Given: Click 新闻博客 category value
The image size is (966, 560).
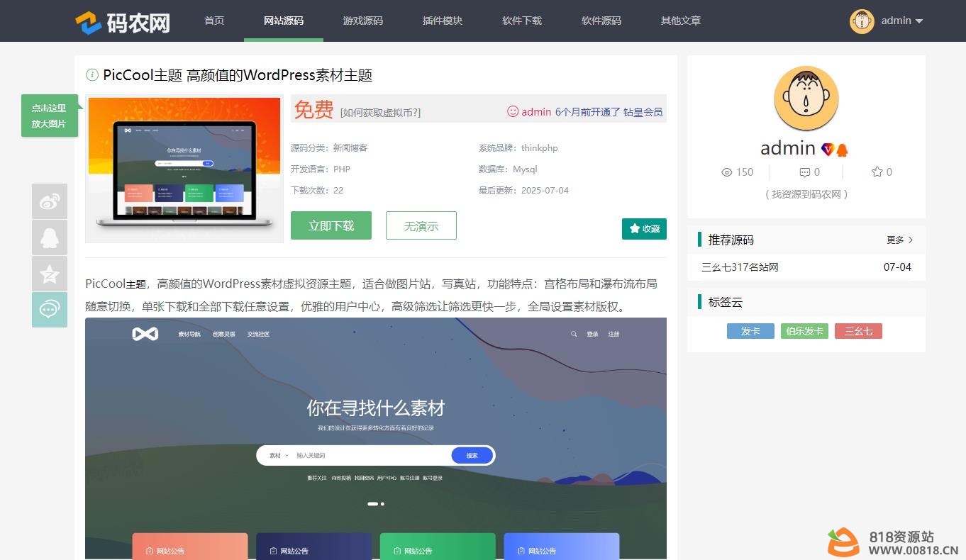Looking at the screenshot, I should pyautogui.click(x=350, y=148).
